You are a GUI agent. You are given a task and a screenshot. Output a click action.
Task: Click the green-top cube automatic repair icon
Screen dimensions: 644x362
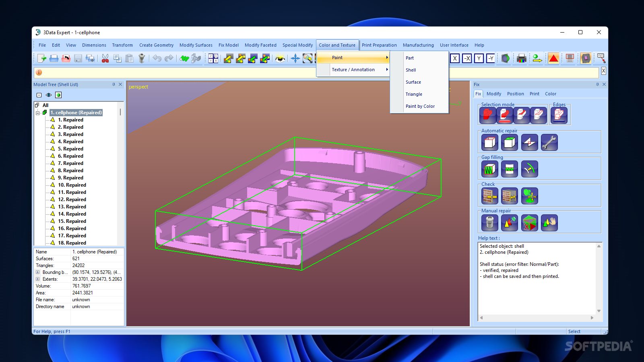510,142
